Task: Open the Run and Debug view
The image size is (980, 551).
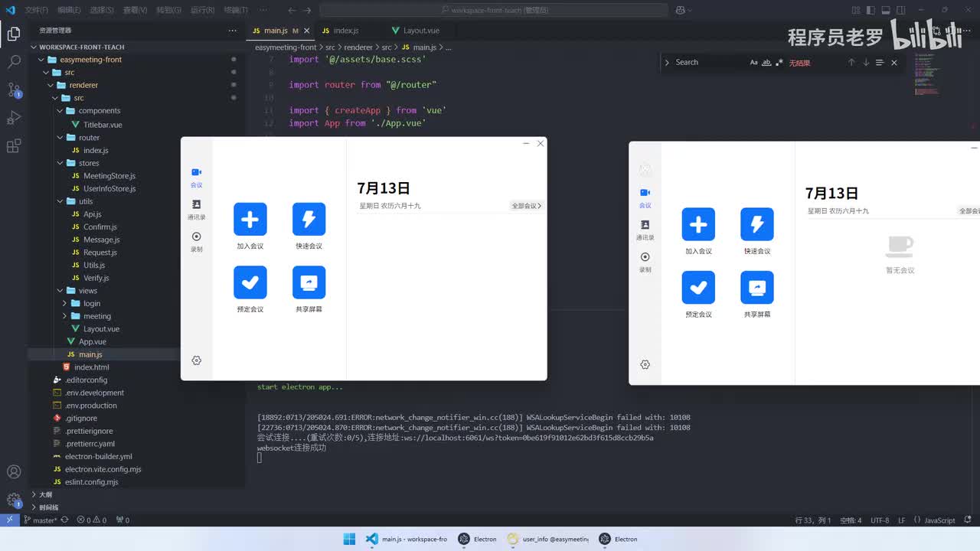Action: pyautogui.click(x=14, y=118)
